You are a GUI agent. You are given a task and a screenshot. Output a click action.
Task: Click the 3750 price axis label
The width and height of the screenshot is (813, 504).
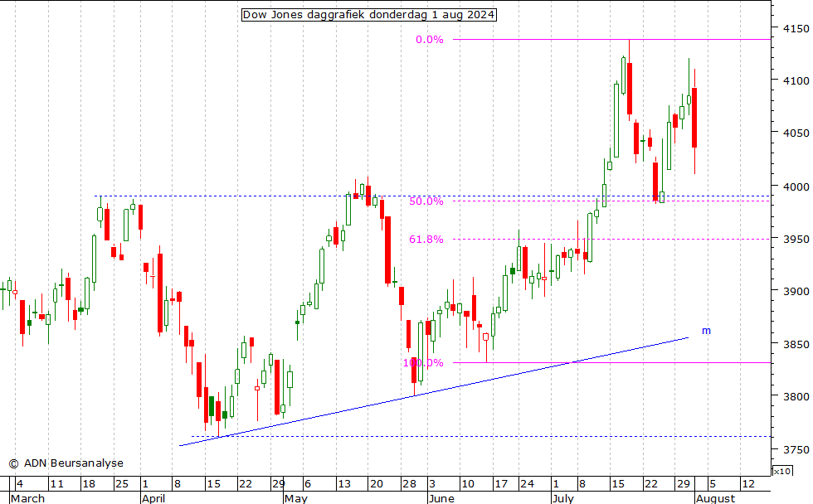(x=796, y=449)
